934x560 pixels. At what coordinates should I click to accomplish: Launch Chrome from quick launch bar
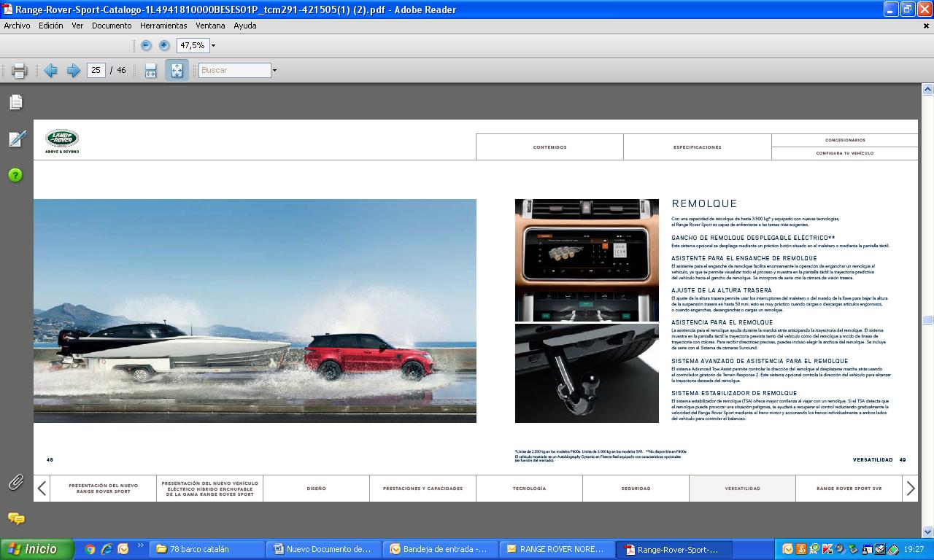(90, 549)
